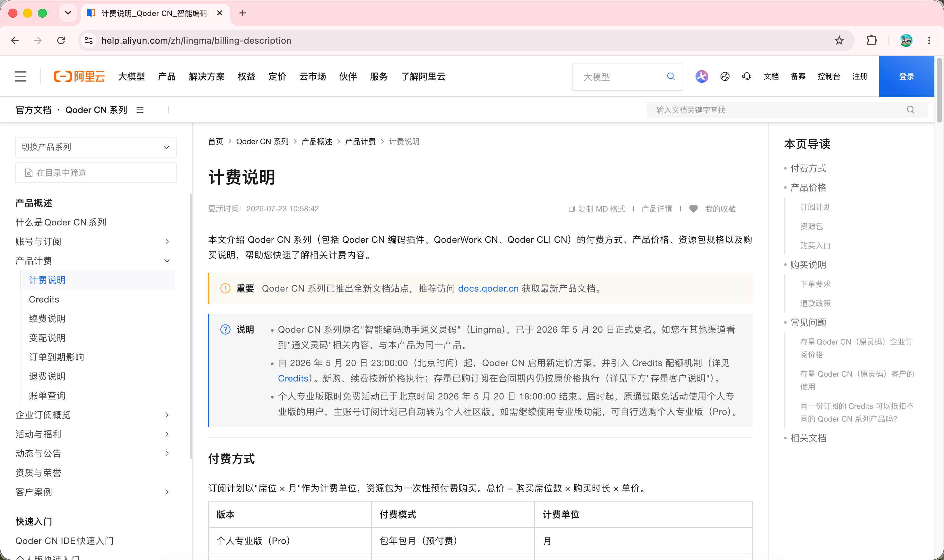This screenshot has height=560, width=944.
Task: Click the 在目录中筛选 filter field
Action: [96, 173]
